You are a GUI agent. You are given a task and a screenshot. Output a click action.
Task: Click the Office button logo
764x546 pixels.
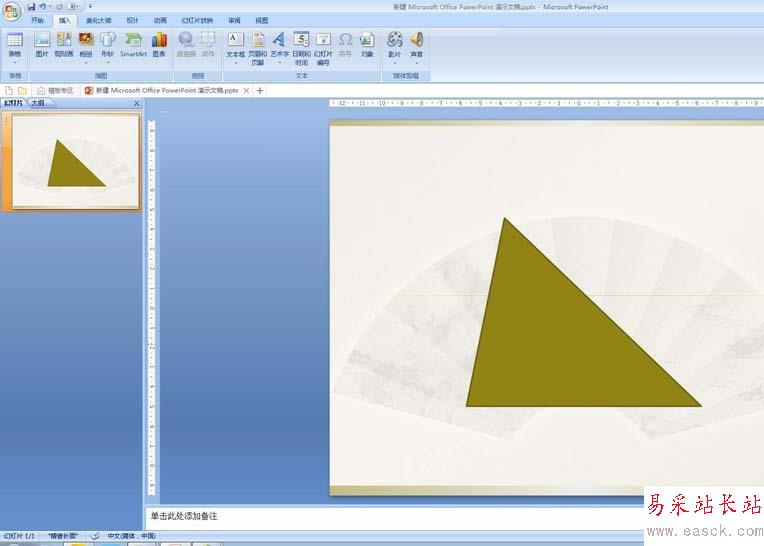pyautogui.click(x=12, y=12)
